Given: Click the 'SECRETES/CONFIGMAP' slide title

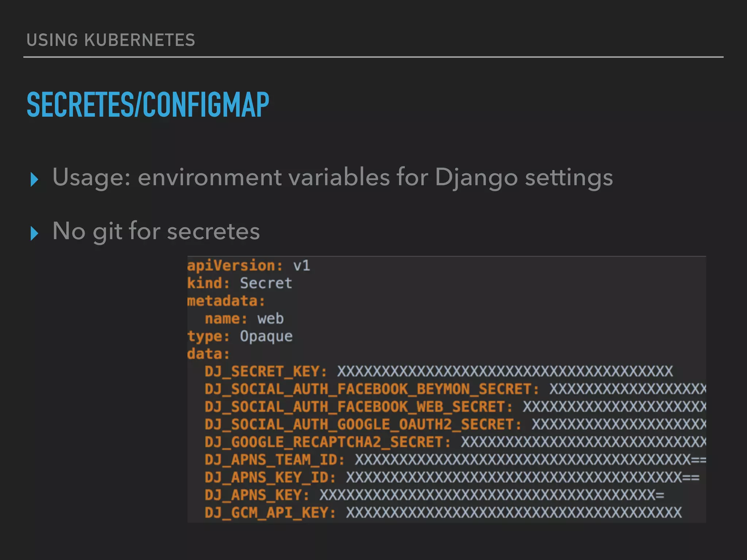Looking at the screenshot, I should [x=148, y=105].
